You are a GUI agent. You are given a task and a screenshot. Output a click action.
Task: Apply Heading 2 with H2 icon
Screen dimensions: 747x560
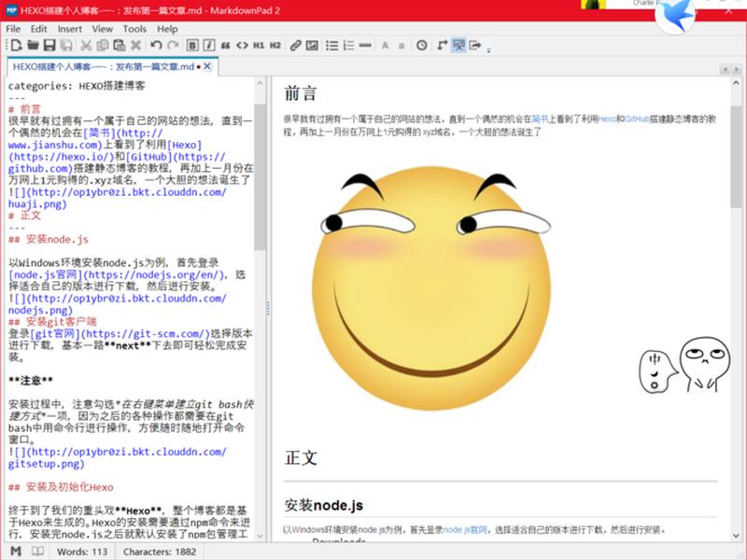275,45
